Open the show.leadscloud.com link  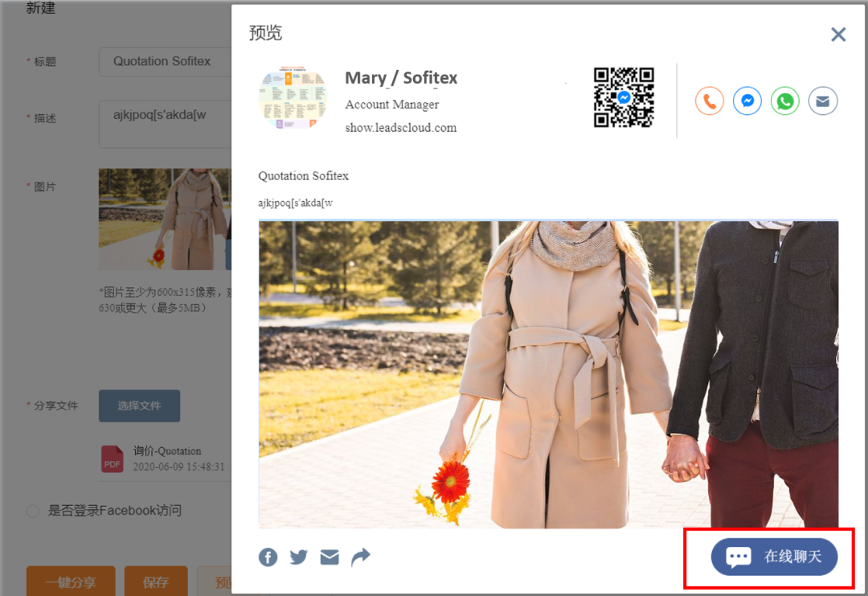tap(401, 127)
